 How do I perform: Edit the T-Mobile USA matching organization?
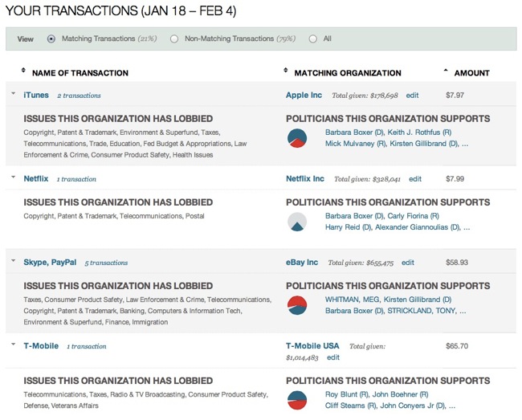pos(333,357)
